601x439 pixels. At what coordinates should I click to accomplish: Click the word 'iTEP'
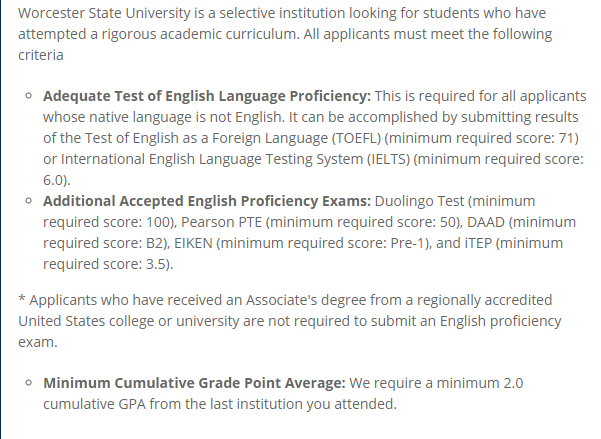[x=478, y=243]
